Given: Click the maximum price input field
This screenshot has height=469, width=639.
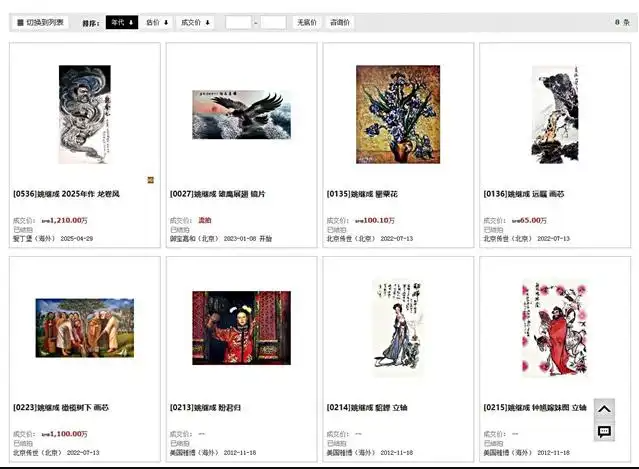Looking at the screenshot, I should point(273,22).
